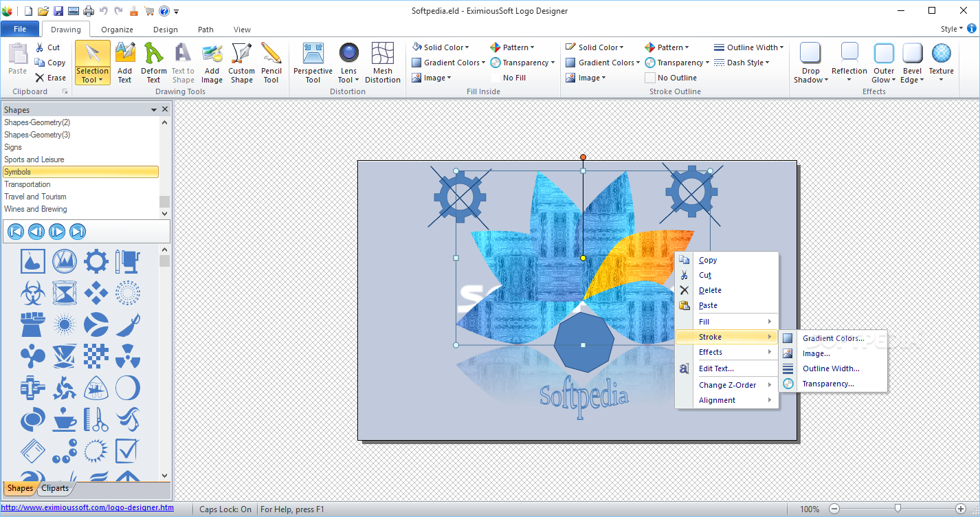Choose the coffee cup symbol shape
The width and height of the screenshot is (980, 517).
pyautogui.click(x=65, y=419)
